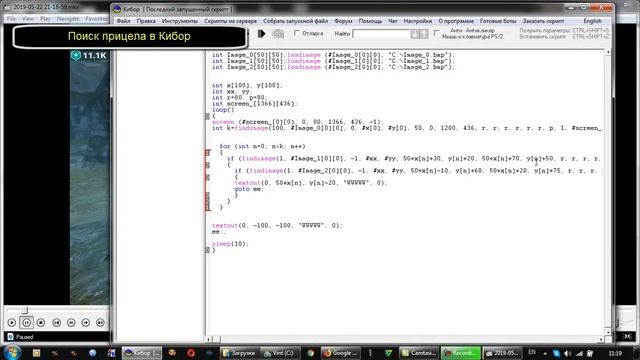Screen dimensions: 640x360
Task: Open the Правка menu
Action: [146, 21]
